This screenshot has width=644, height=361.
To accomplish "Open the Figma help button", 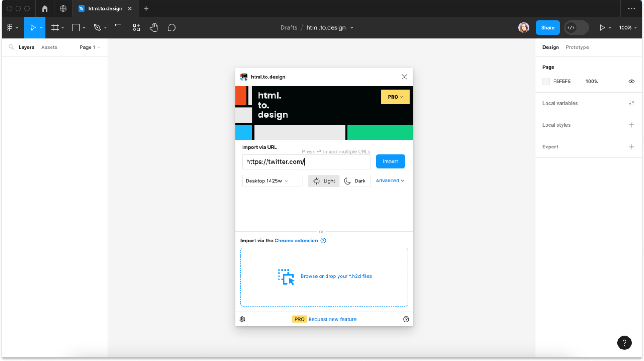I will click(624, 342).
